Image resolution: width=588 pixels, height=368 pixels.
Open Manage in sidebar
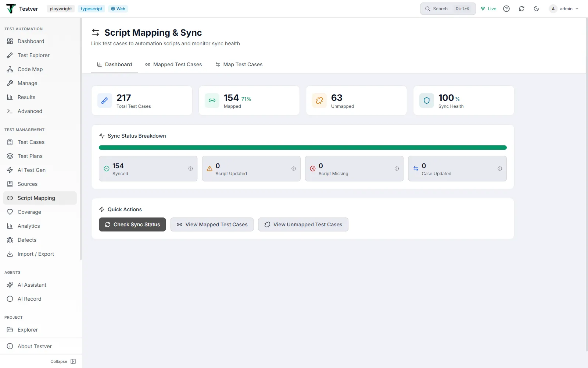(40, 83)
